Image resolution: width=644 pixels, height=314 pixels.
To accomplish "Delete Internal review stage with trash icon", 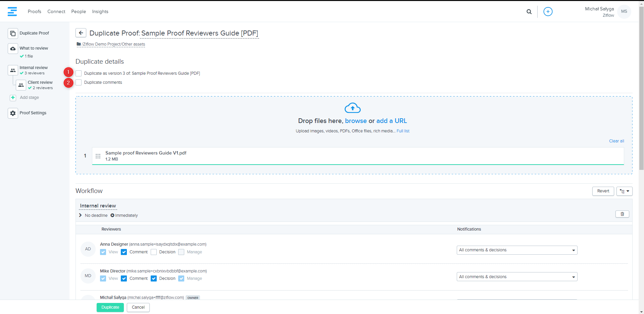I will (x=622, y=214).
